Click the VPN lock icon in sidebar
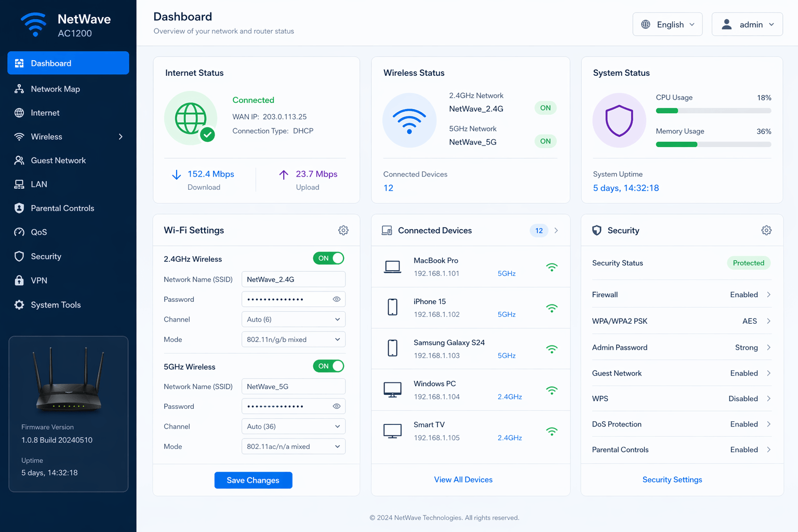The width and height of the screenshot is (798, 532). pos(19,281)
